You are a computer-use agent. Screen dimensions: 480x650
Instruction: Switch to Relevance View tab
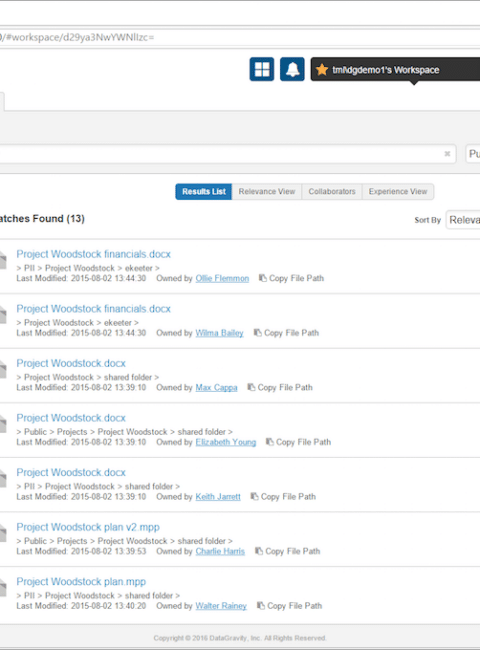point(267,192)
